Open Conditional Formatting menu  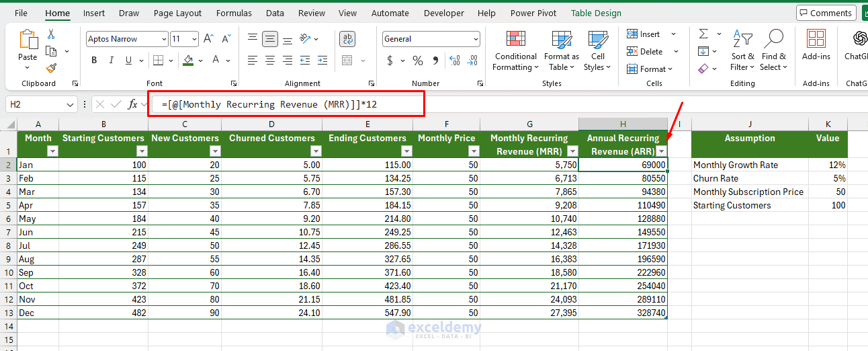(x=515, y=51)
